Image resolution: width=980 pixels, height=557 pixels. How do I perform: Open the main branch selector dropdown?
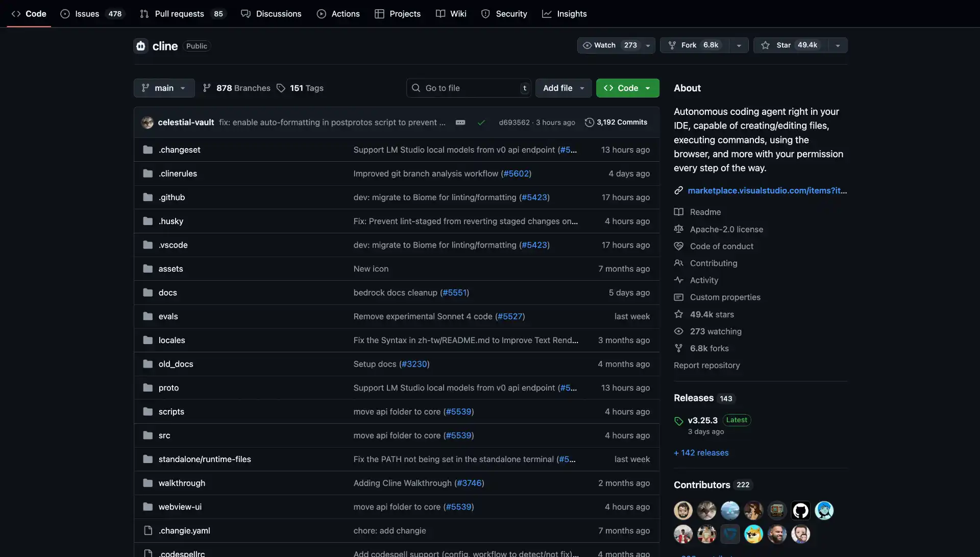pyautogui.click(x=164, y=88)
